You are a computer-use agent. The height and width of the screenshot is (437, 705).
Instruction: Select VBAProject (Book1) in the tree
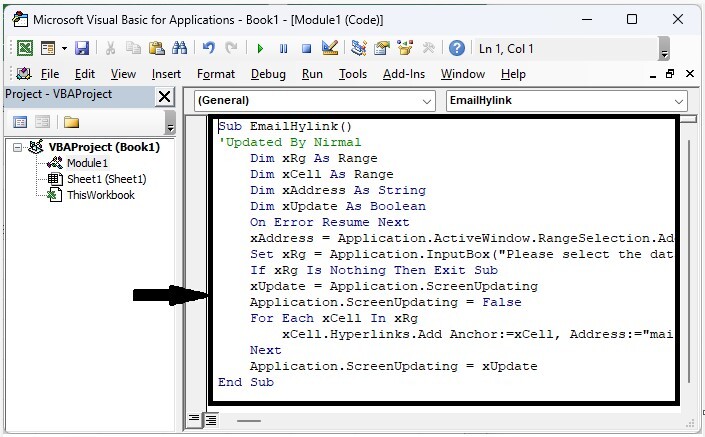click(104, 147)
